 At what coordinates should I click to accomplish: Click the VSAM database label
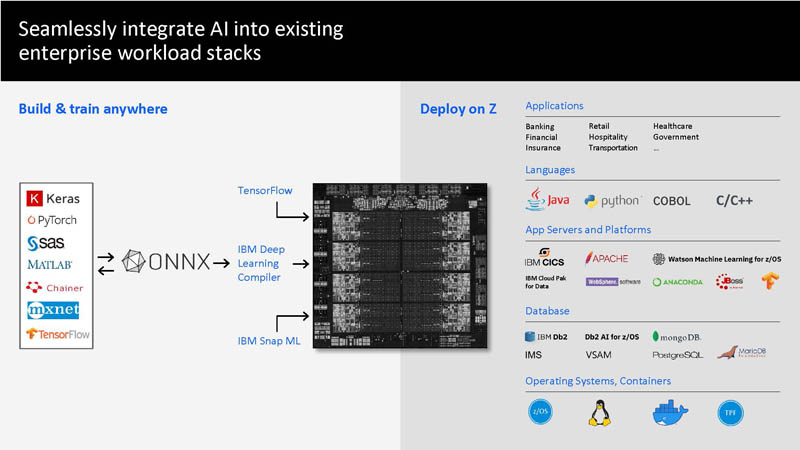pos(598,355)
